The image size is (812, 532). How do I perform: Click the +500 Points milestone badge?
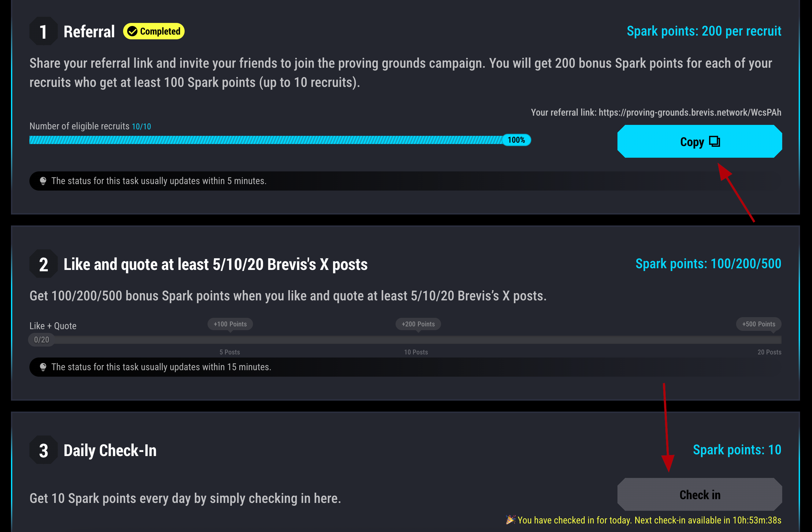click(x=758, y=324)
